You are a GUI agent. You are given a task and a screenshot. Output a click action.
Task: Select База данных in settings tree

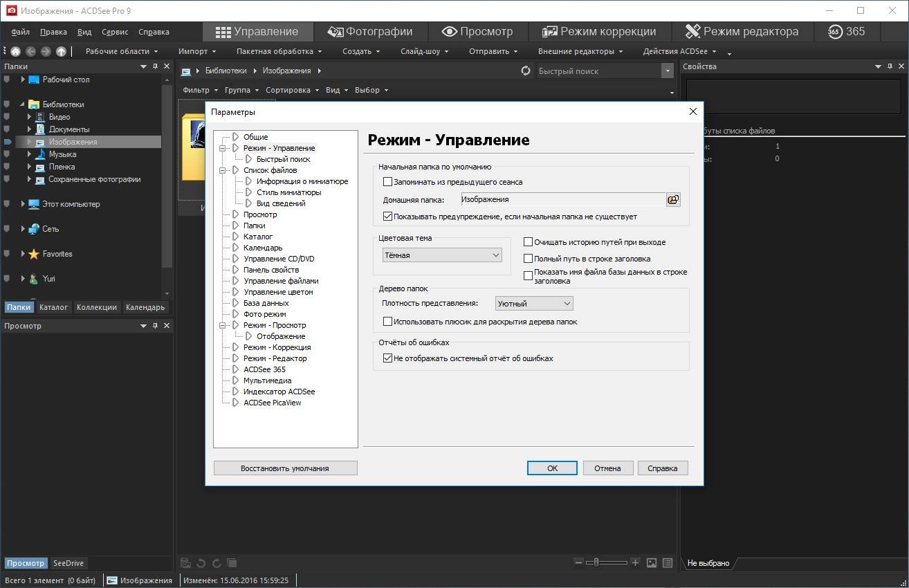[266, 303]
